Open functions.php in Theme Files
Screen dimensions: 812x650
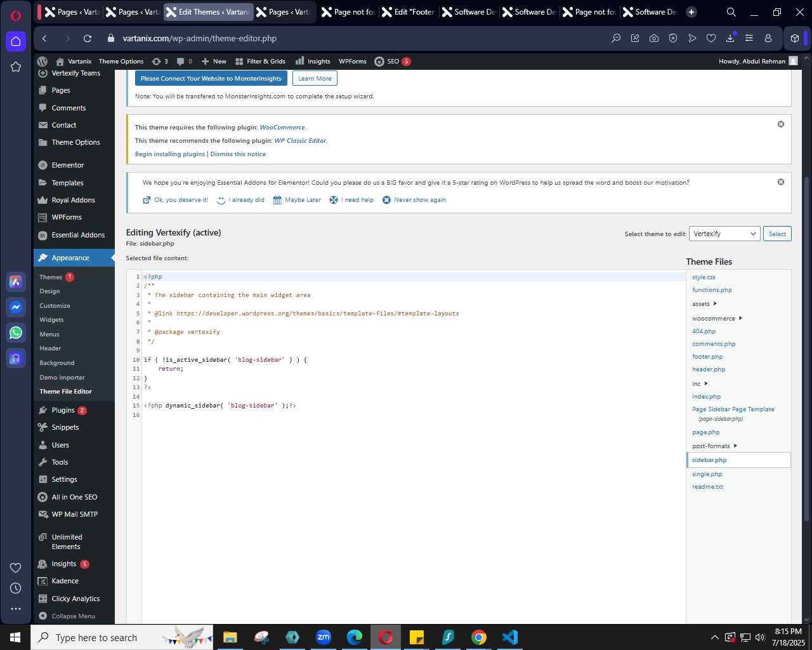pyautogui.click(x=712, y=290)
